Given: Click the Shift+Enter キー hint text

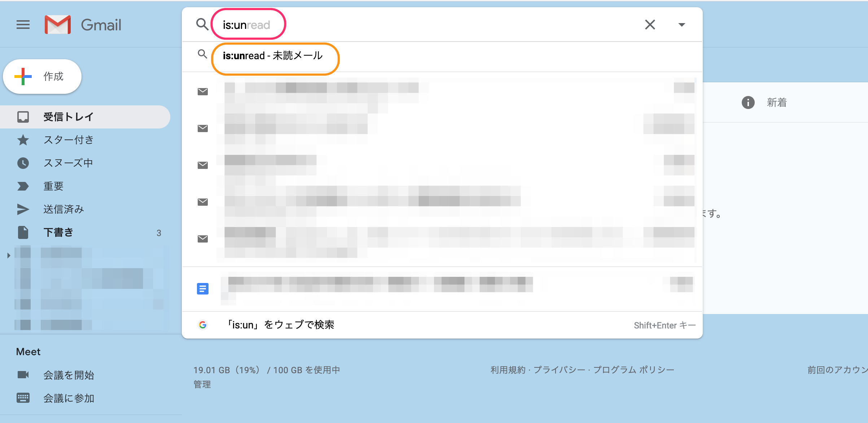Looking at the screenshot, I should tap(665, 325).
